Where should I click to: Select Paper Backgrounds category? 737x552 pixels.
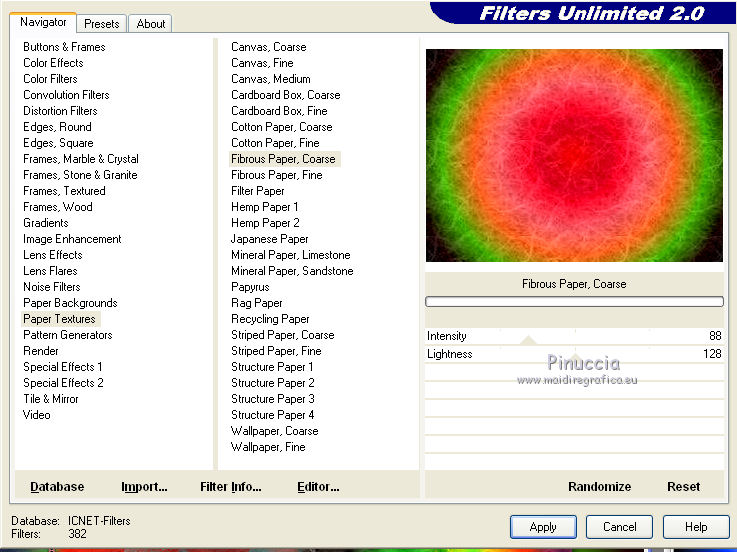point(70,303)
